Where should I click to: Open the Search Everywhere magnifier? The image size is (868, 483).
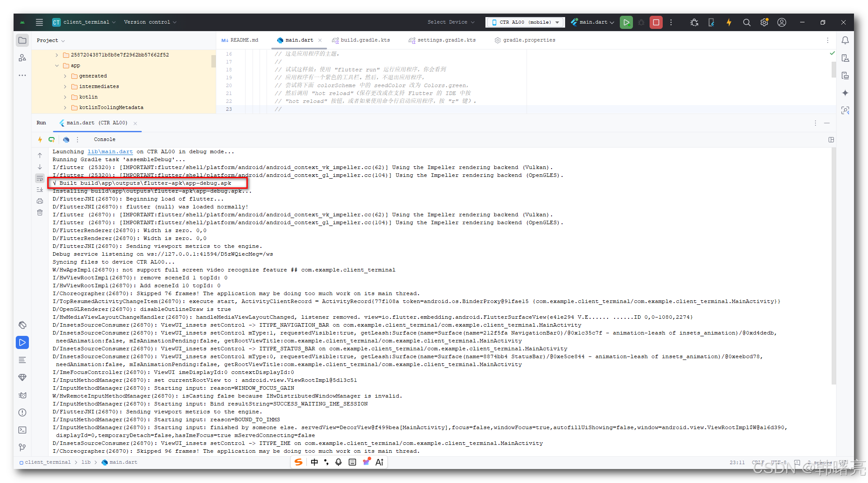[747, 22]
